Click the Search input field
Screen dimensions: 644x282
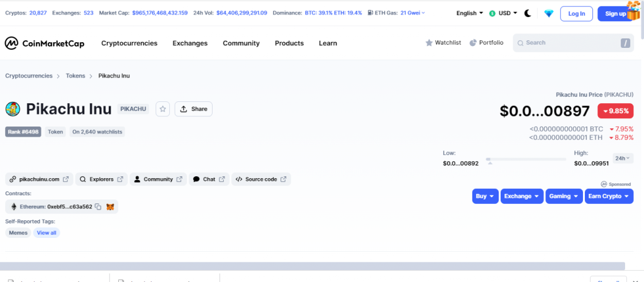tap(573, 43)
